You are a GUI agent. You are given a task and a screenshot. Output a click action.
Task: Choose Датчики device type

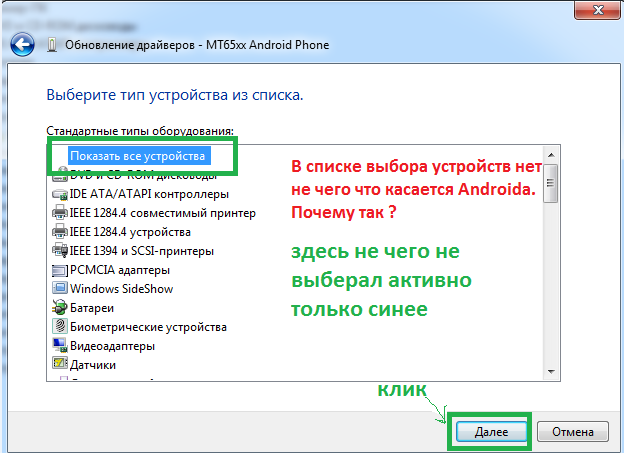[93, 365]
